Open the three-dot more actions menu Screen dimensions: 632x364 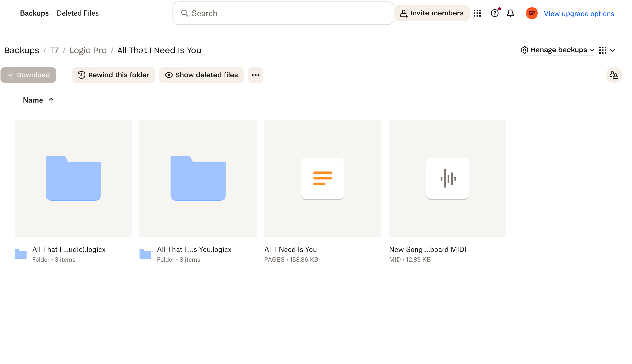[255, 75]
